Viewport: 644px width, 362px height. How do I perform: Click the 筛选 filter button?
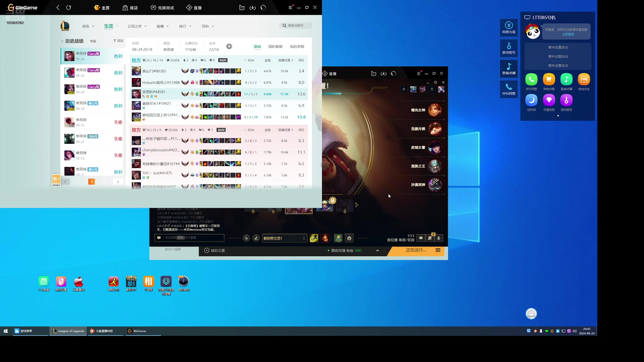pyautogui.click(x=118, y=41)
